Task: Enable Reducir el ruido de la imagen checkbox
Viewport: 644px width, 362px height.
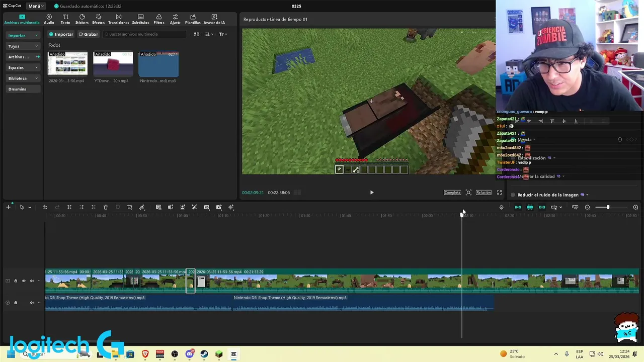Action: (x=513, y=195)
